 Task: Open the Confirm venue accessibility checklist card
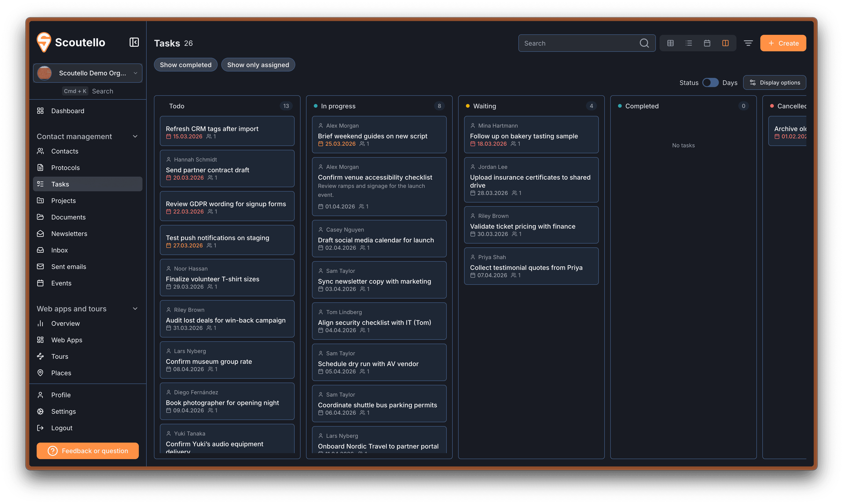(x=379, y=186)
